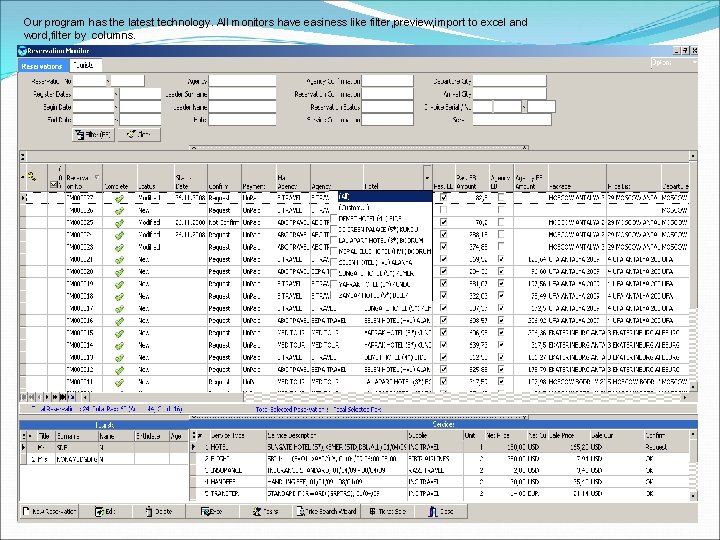Viewport: 720px width, 540px height.
Task: Select the HOTEL row in the Services grid
Action: pyautogui.click(x=440, y=447)
